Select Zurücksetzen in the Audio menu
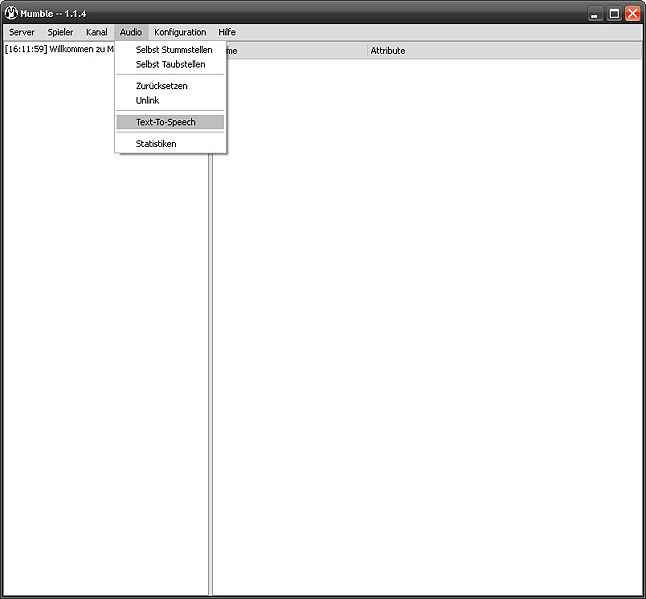 [170, 86]
